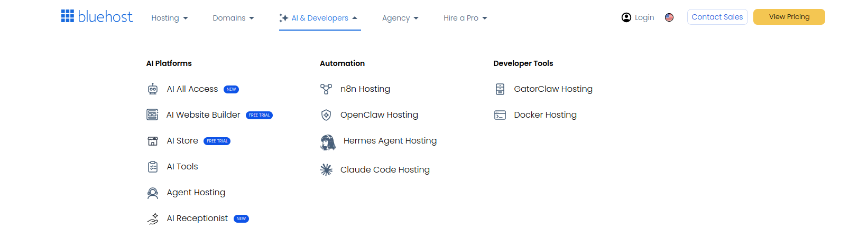868x238 pixels.
Task: Click the AI Website Builder layout icon
Action: coord(152,115)
